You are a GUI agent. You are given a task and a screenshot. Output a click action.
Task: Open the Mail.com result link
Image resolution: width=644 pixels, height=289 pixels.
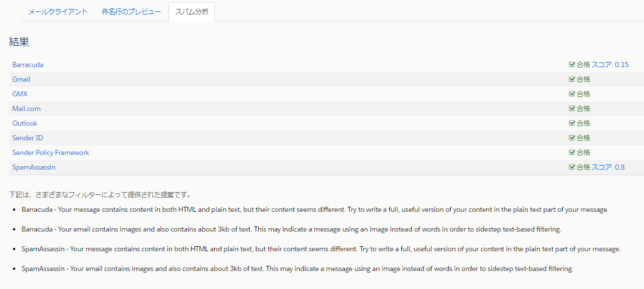click(26, 109)
